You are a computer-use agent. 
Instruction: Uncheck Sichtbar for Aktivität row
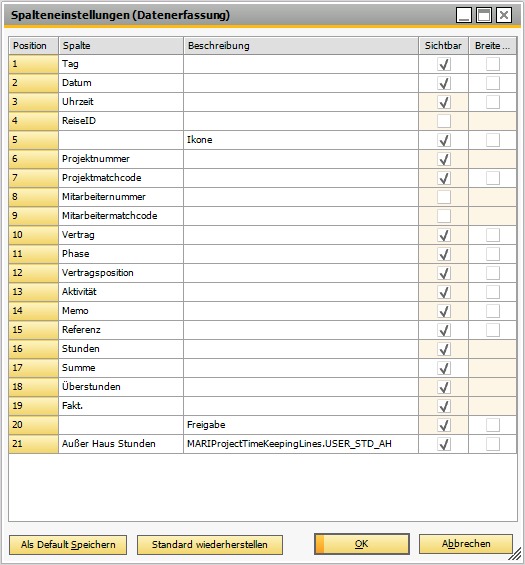point(444,292)
